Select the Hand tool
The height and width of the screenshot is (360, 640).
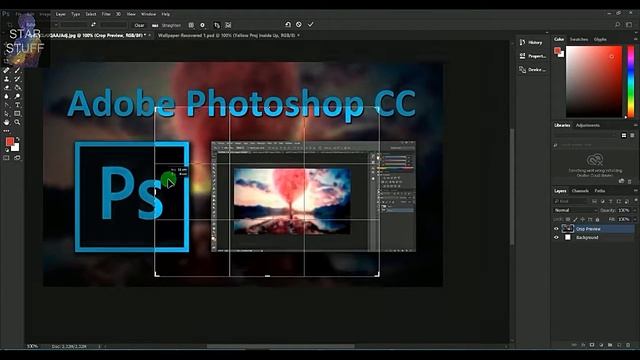6,122
